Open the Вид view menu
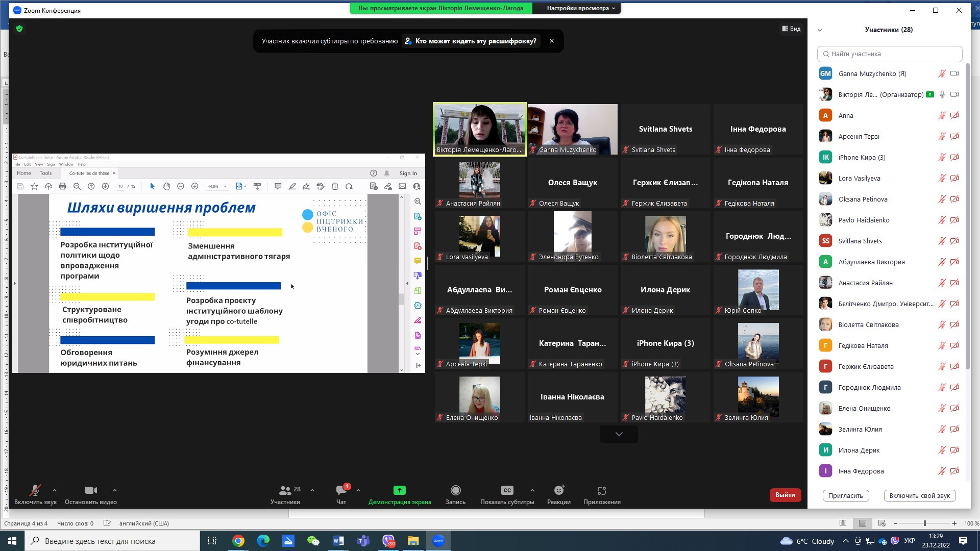980x551 pixels. tap(791, 29)
